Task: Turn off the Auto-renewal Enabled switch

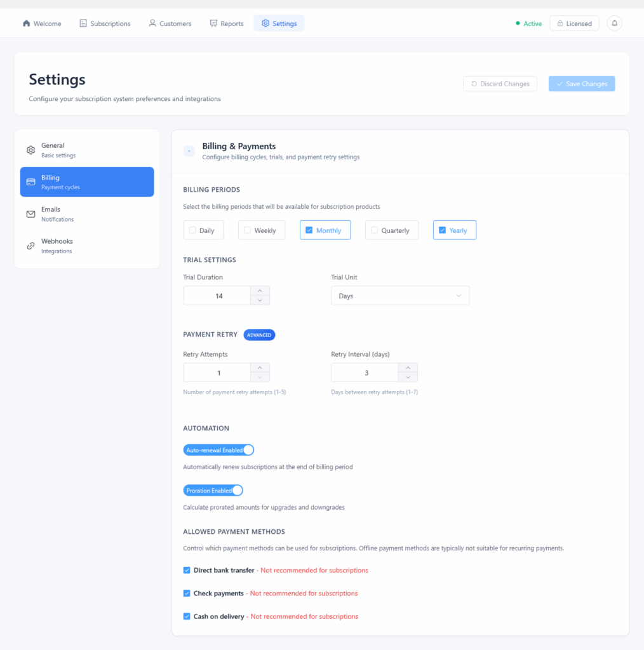Action: click(x=218, y=450)
